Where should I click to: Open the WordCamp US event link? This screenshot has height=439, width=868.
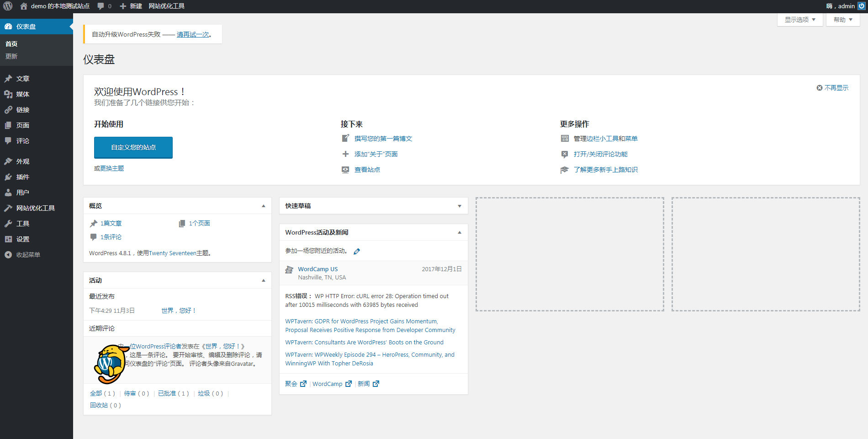coord(318,269)
